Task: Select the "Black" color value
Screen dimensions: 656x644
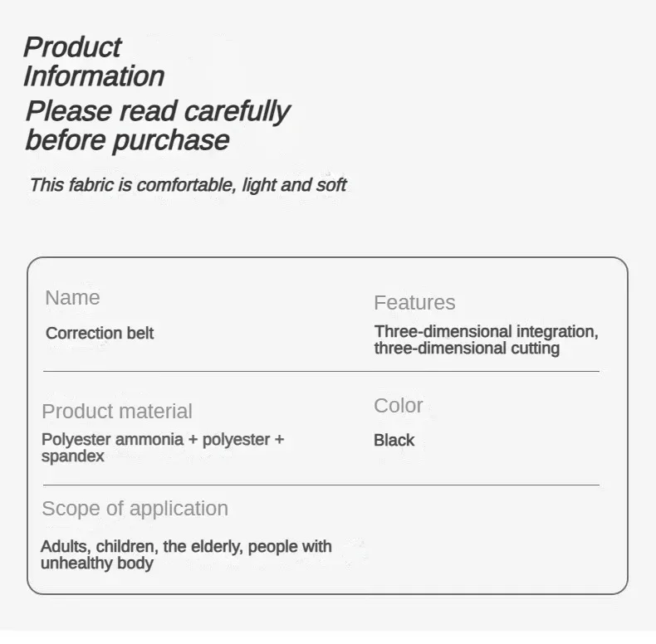Action: (x=394, y=440)
